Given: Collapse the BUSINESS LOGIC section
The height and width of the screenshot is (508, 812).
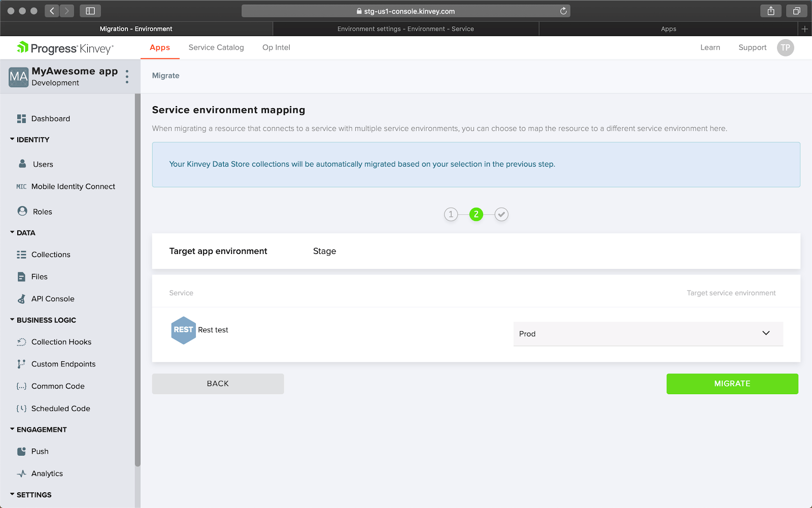Looking at the screenshot, I should tap(12, 320).
